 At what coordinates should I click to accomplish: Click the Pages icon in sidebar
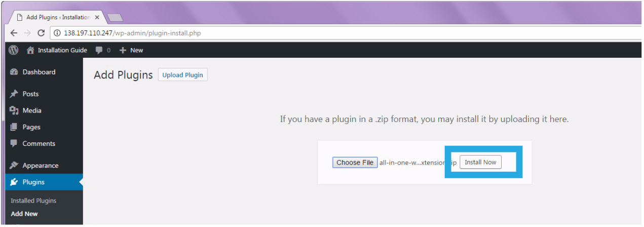tap(14, 127)
